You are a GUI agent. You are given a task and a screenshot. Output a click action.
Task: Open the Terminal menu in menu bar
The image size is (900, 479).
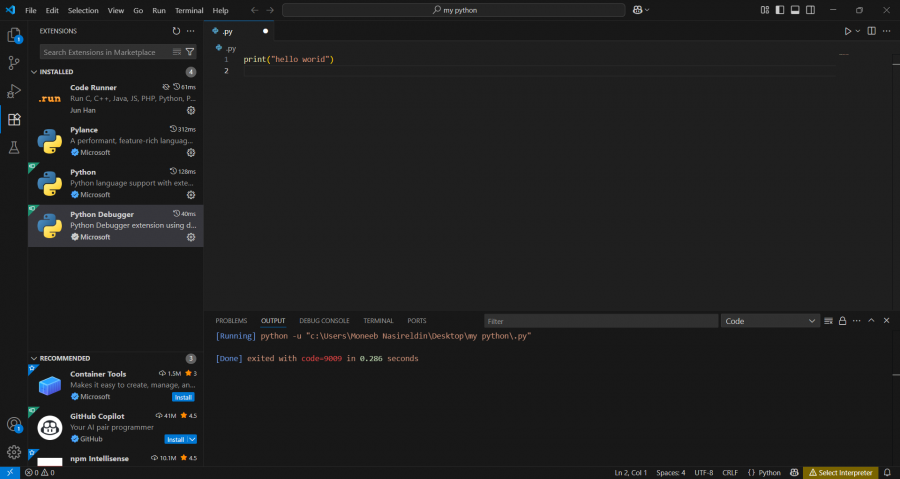[x=188, y=10]
